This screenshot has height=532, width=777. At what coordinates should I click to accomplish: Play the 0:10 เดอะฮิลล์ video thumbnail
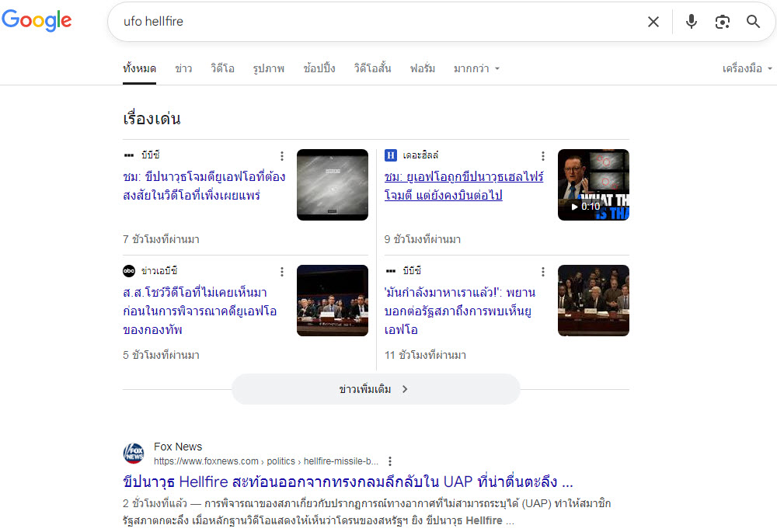click(594, 185)
